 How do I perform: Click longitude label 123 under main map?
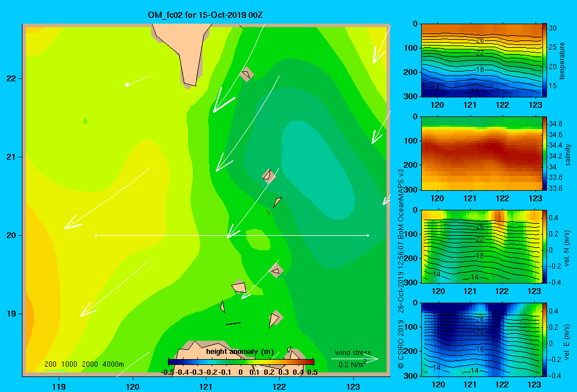353,386
